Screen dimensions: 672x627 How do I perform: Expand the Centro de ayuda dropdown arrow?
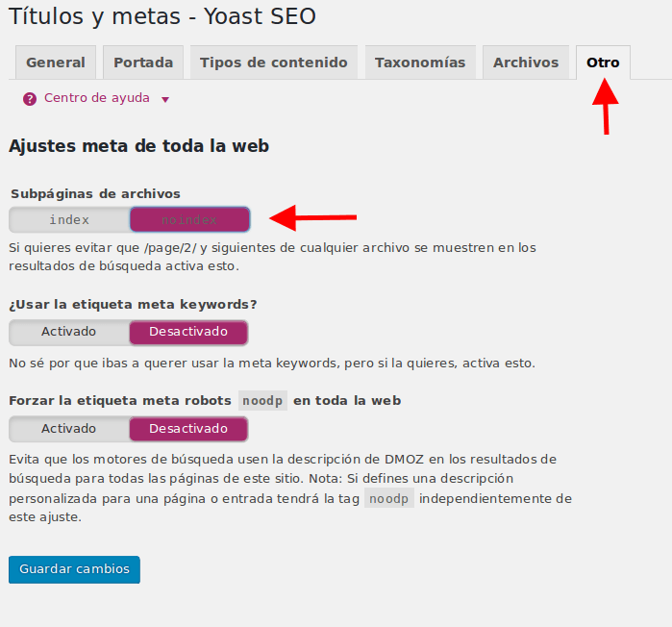pos(165,100)
